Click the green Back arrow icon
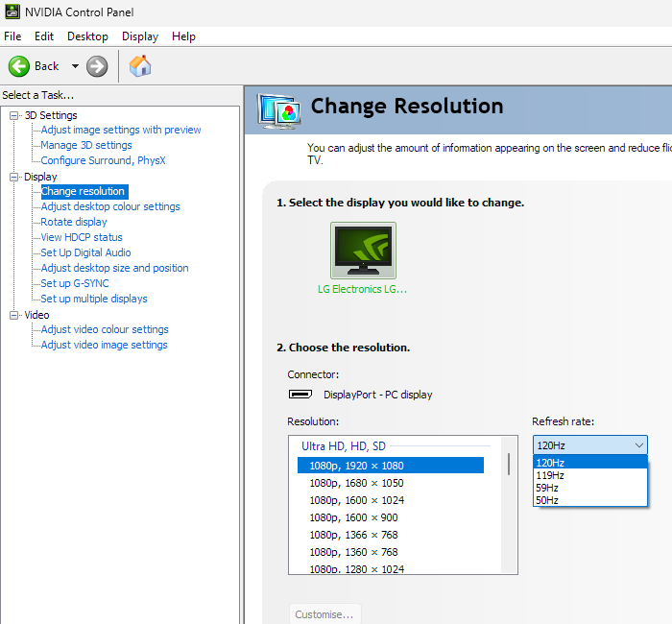The width and height of the screenshot is (672, 624). click(19, 66)
